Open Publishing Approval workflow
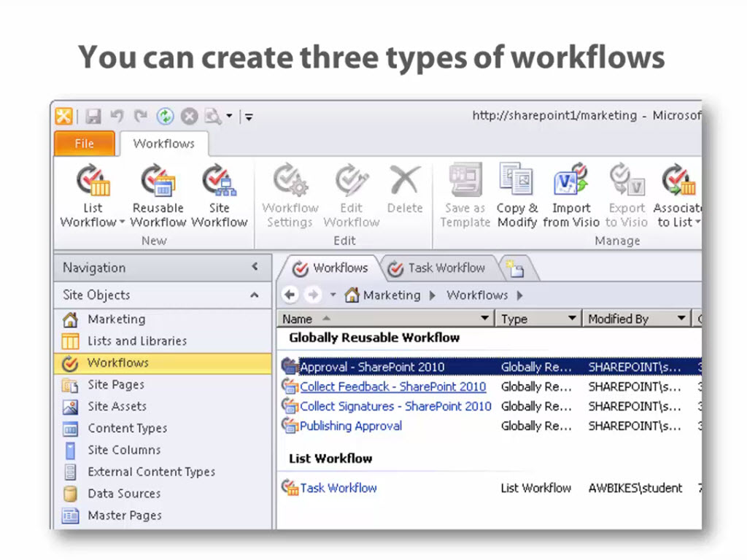The width and height of the screenshot is (747, 560). [351, 426]
